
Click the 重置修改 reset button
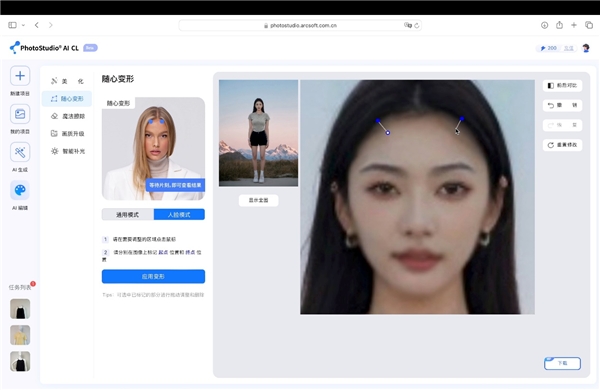tap(562, 145)
